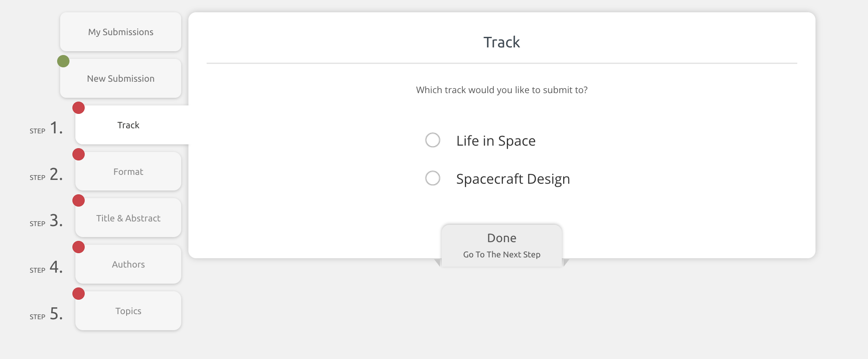868x359 pixels.
Task: Click the red status dot on Format step
Action: click(79, 155)
